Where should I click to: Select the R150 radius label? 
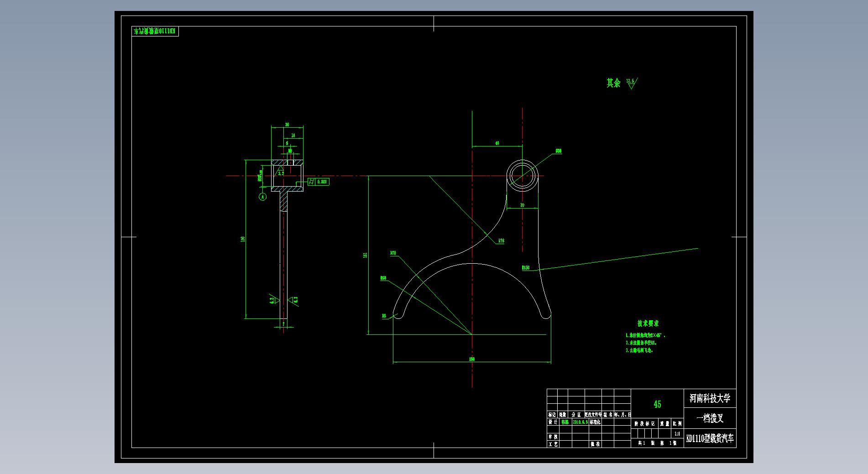(526, 268)
